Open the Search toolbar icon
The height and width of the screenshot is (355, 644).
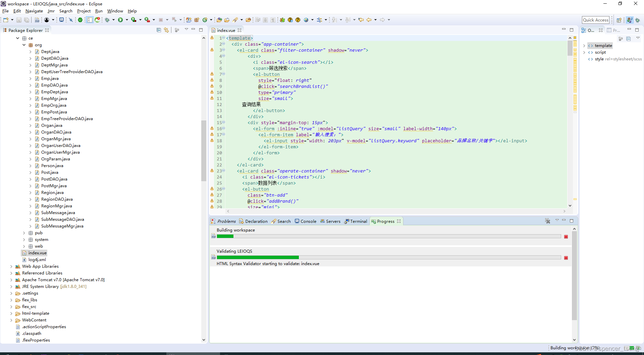coord(236,20)
